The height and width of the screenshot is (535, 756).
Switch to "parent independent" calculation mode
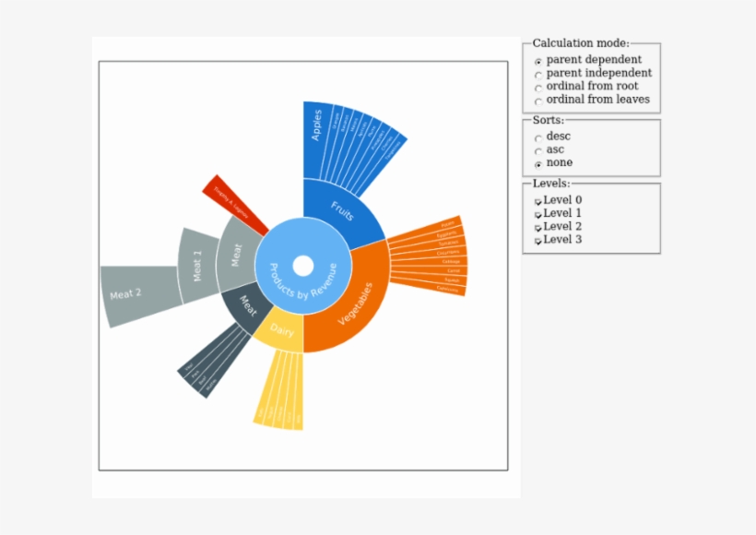pos(538,73)
